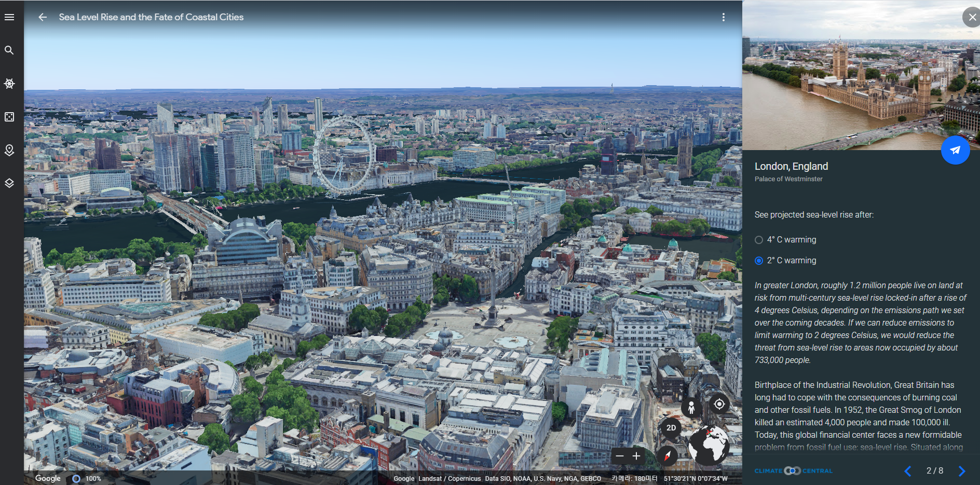The image size is (980, 485).
Task: Go to previous story slide
Action: (x=908, y=471)
